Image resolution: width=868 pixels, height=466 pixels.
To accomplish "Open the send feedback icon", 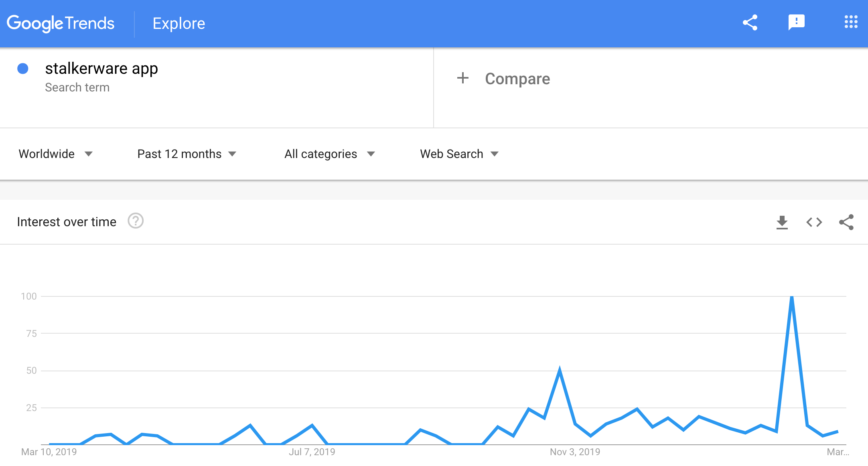I will (796, 22).
